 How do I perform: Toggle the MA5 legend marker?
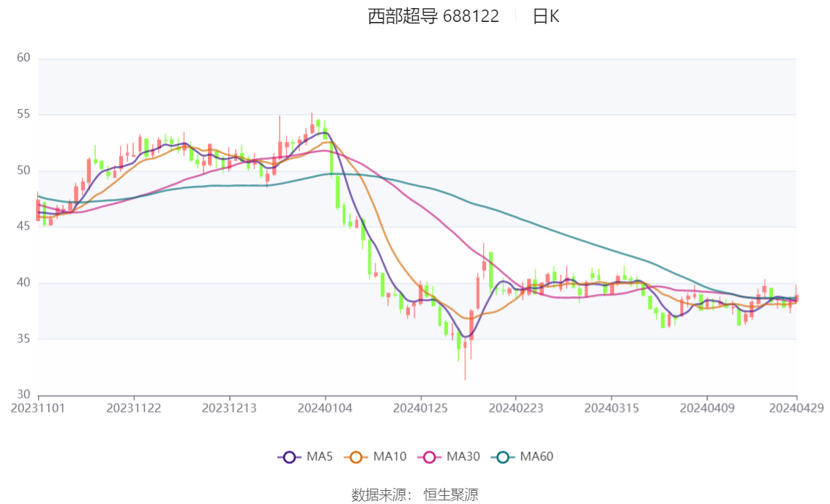(x=289, y=457)
